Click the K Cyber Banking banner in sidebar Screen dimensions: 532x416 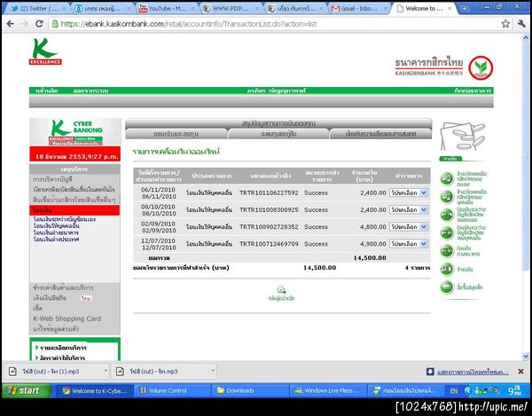tap(75, 132)
